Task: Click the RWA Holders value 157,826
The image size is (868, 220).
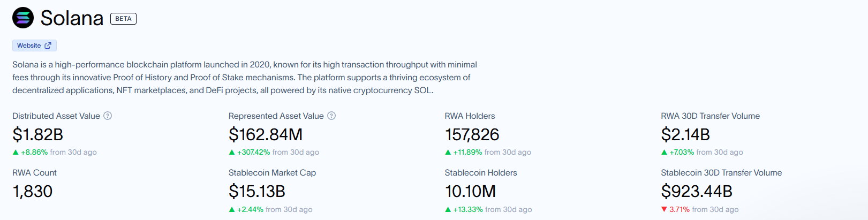Action: click(472, 134)
